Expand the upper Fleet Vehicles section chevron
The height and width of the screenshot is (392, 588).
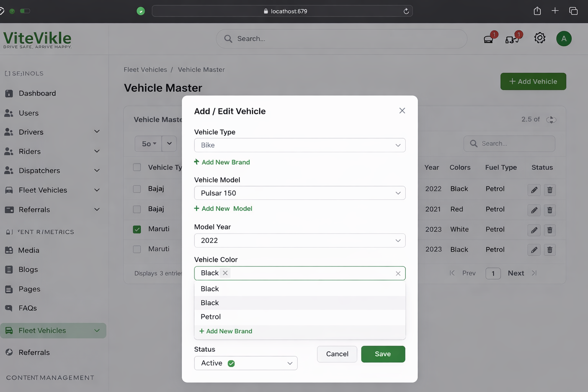point(97,190)
